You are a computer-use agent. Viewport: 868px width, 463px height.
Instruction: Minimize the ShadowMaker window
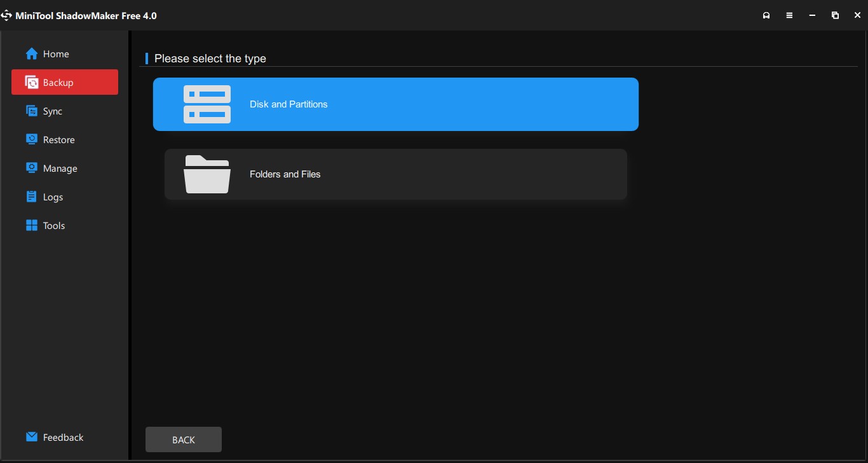pyautogui.click(x=812, y=15)
